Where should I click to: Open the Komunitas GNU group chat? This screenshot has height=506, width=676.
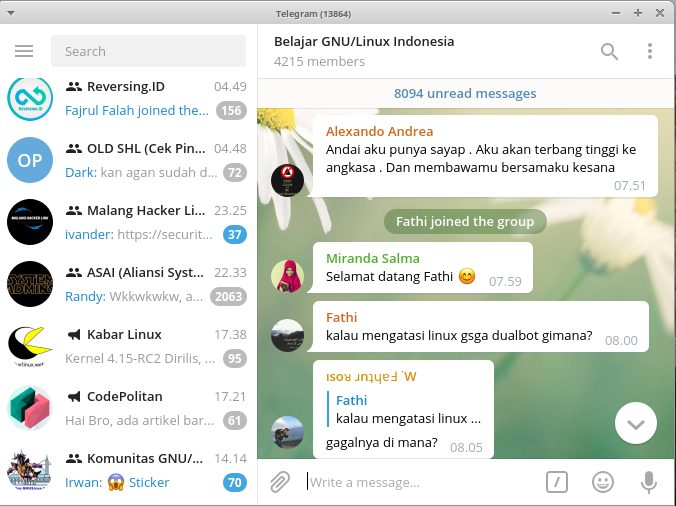(128, 471)
